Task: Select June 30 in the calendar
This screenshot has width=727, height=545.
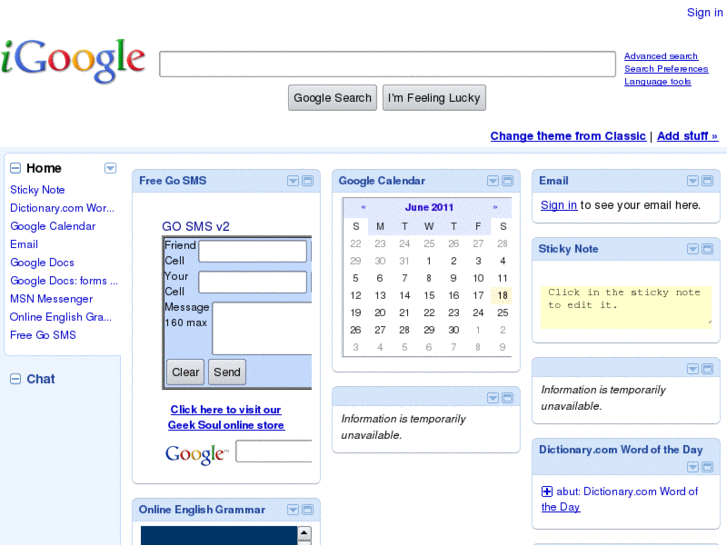Action: 453,330
